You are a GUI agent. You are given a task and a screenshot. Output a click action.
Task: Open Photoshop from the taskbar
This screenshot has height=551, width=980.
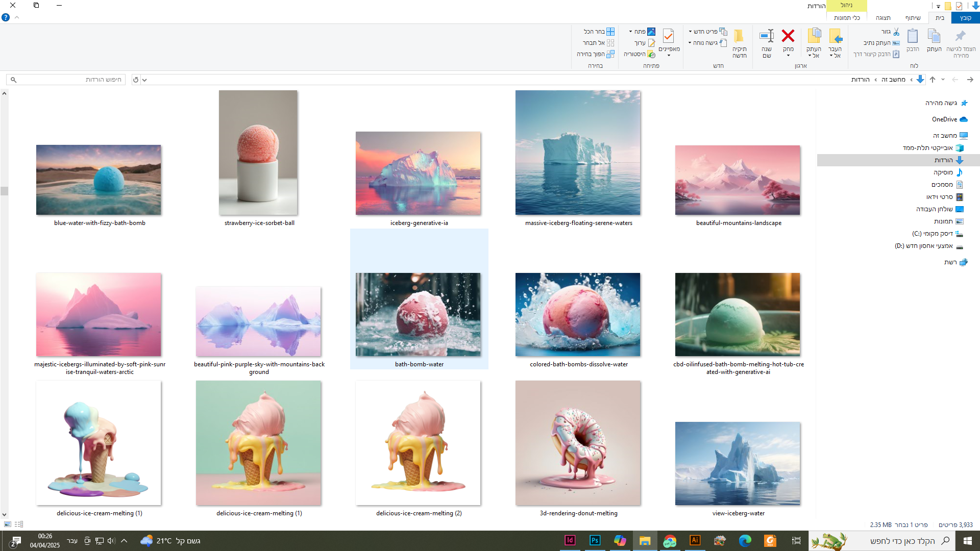595,540
